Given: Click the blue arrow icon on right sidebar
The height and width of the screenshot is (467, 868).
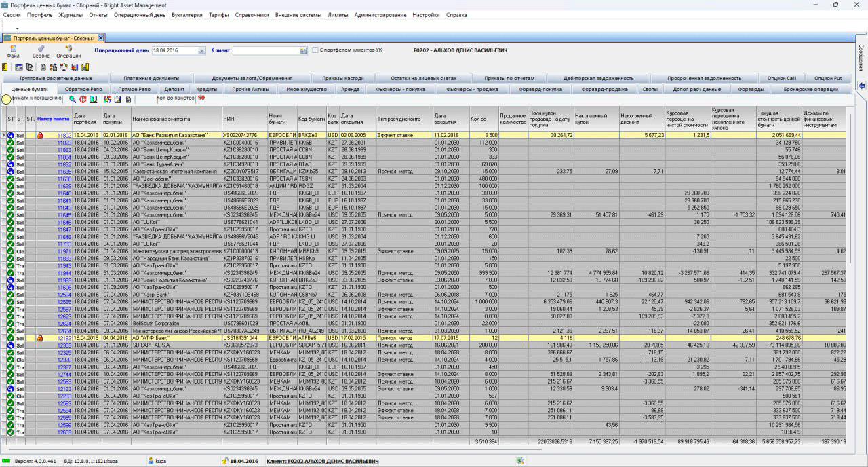Looking at the screenshot, I should click(x=861, y=85).
